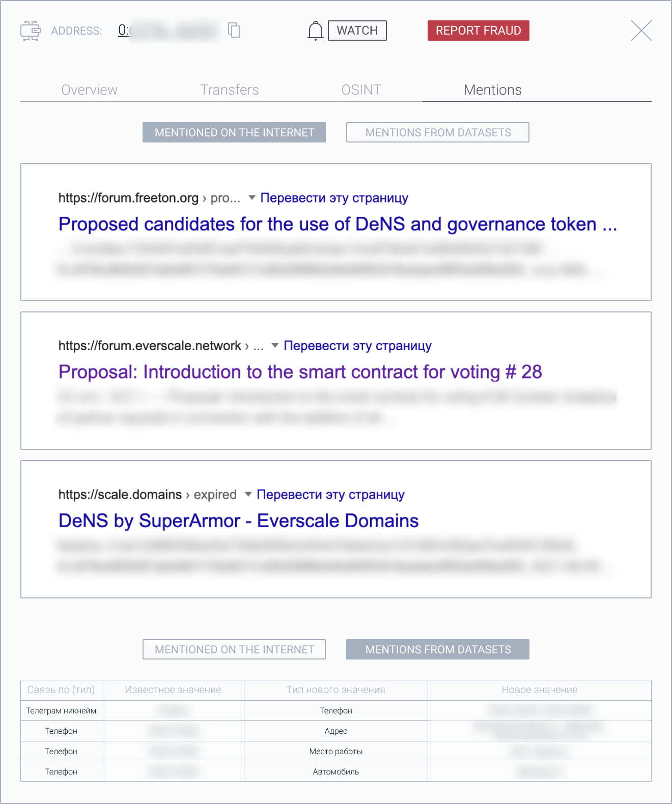Image resolution: width=672 pixels, height=804 pixels.
Task: Copy the wallet address
Action: tap(234, 31)
